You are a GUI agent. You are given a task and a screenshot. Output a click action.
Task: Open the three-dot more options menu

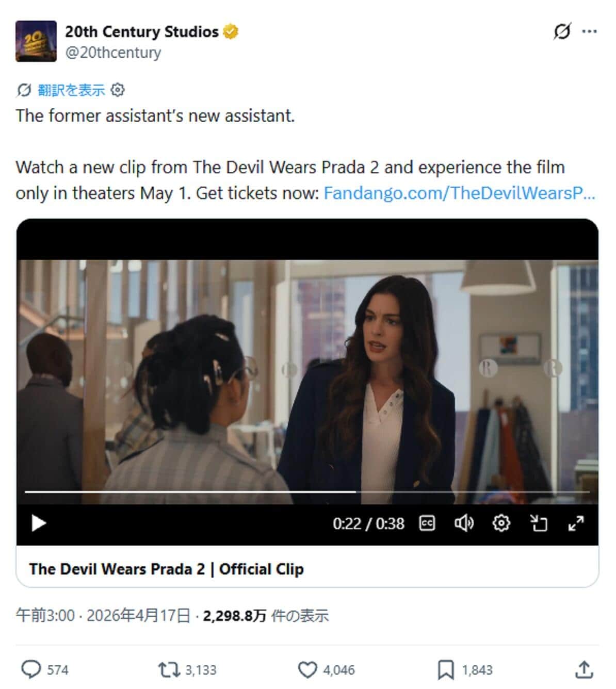point(589,31)
